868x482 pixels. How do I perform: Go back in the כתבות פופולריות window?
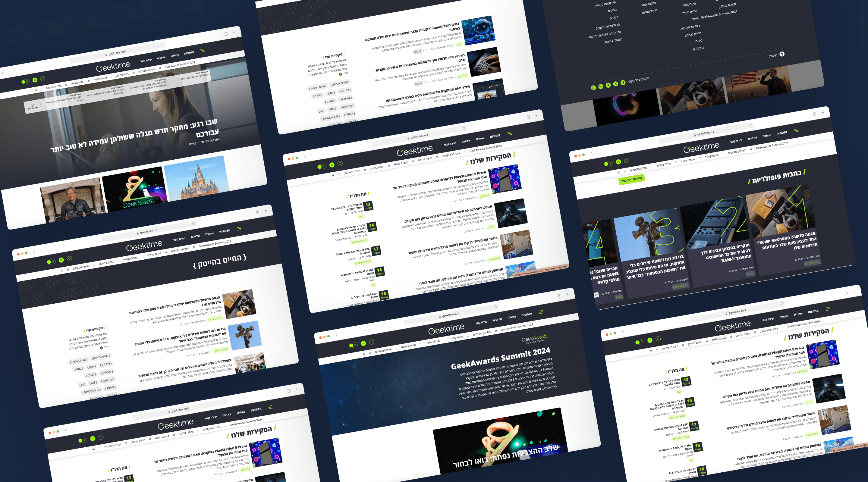click(591, 153)
